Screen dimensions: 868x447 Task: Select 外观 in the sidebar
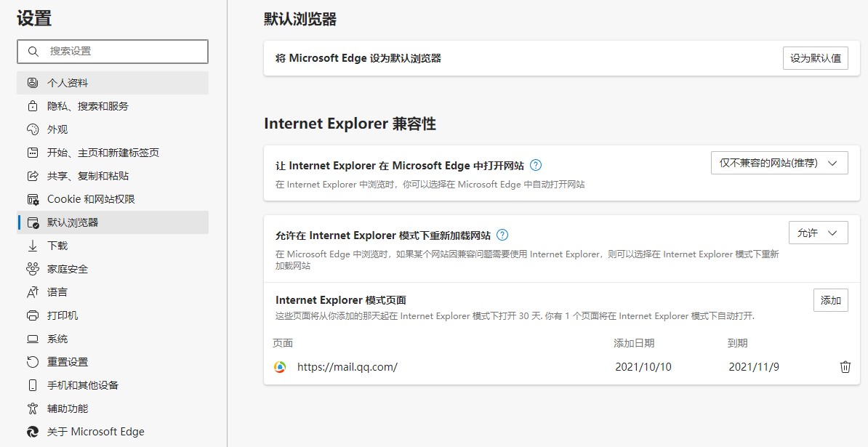[113, 129]
